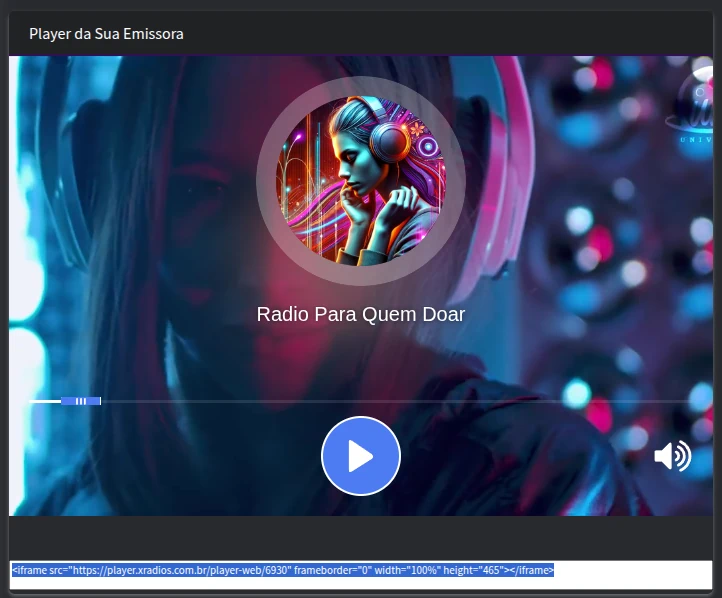Image resolution: width=722 pixels, height=598 pixels.
Task: Click the circular station avatar image
Action: click(360, 180)
